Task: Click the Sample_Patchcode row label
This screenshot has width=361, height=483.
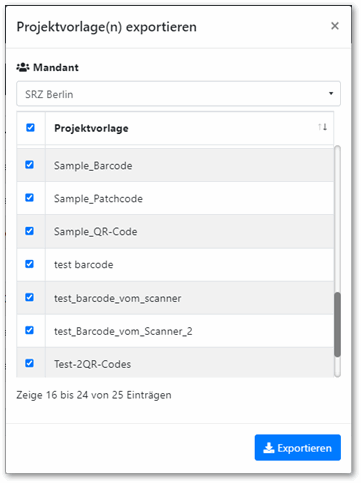Action: [98, 199]
